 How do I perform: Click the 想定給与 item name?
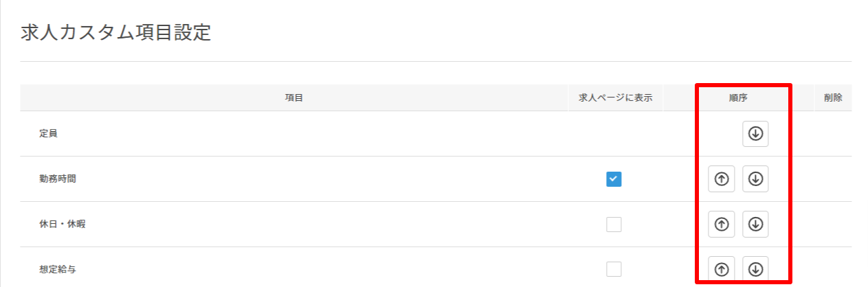point(58,269)
